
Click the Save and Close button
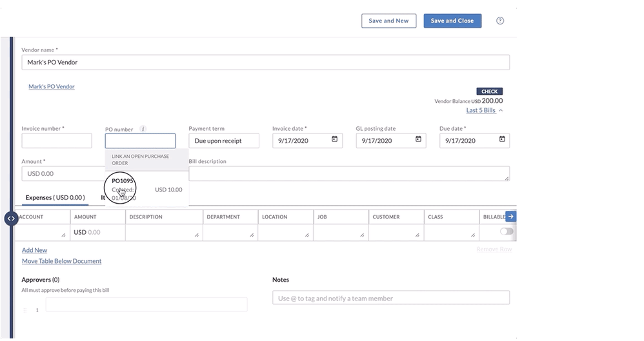click(452, 21)
